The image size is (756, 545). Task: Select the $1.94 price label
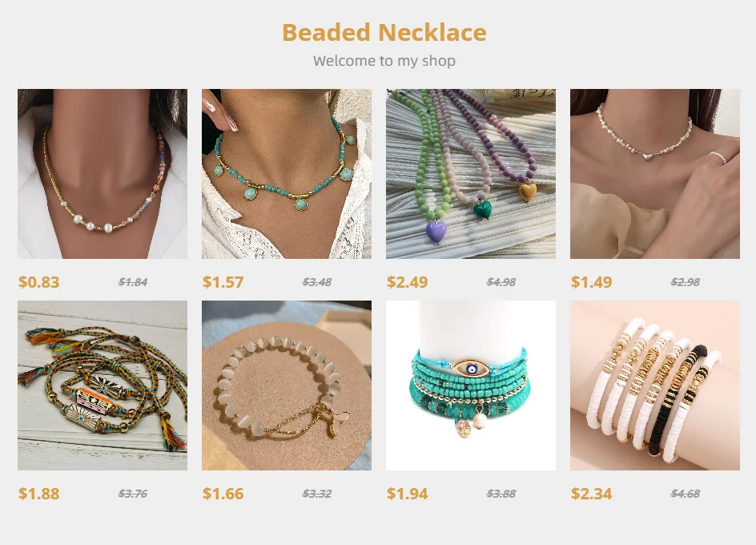click(408, 494)
